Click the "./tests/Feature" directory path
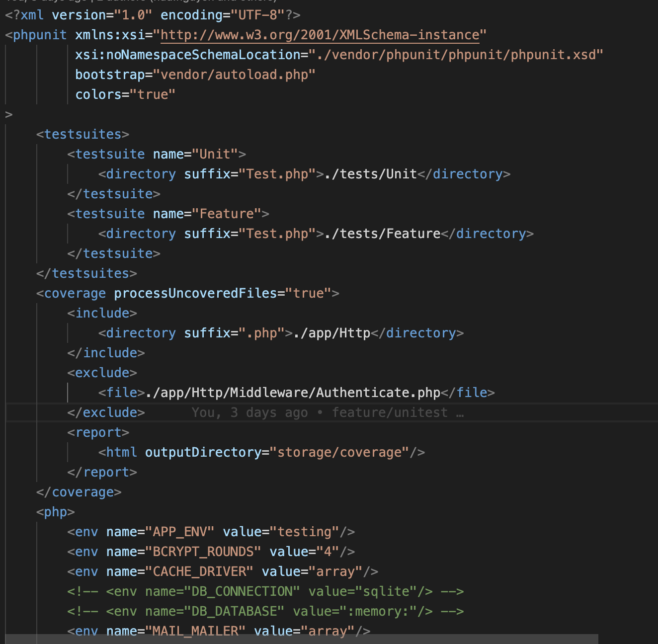Viewport: 658px width, 644px height. tap(382, 234)
